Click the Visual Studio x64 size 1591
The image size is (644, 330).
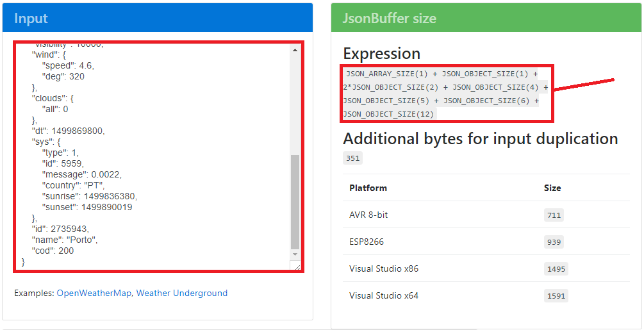coord(556,295)
